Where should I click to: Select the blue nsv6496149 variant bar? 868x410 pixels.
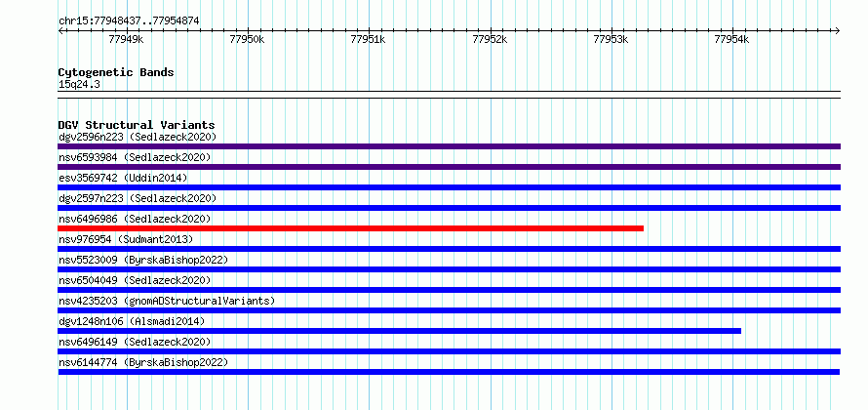[x=449, y=351]
